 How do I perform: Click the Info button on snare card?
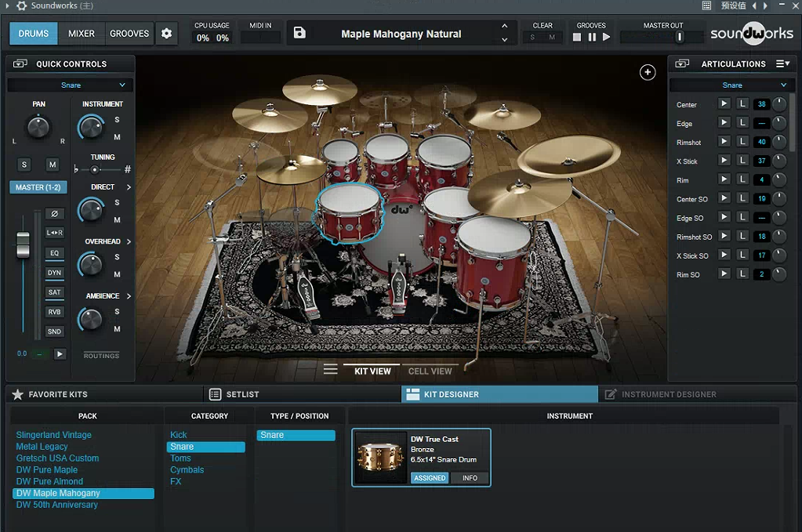coord(470,478)
